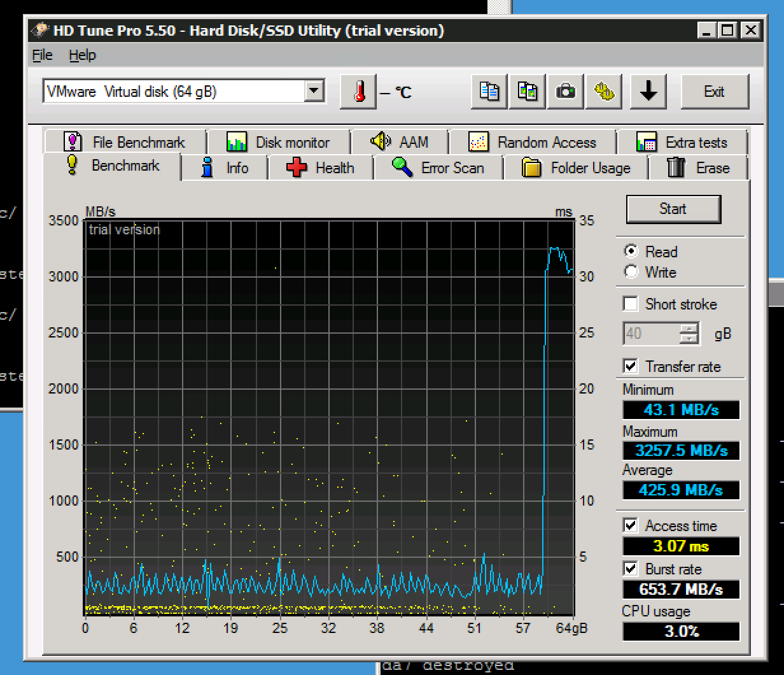Expand the VMware Virtual disk dropdown
Screen dimensions: 784x675
(x=313, y=92)
